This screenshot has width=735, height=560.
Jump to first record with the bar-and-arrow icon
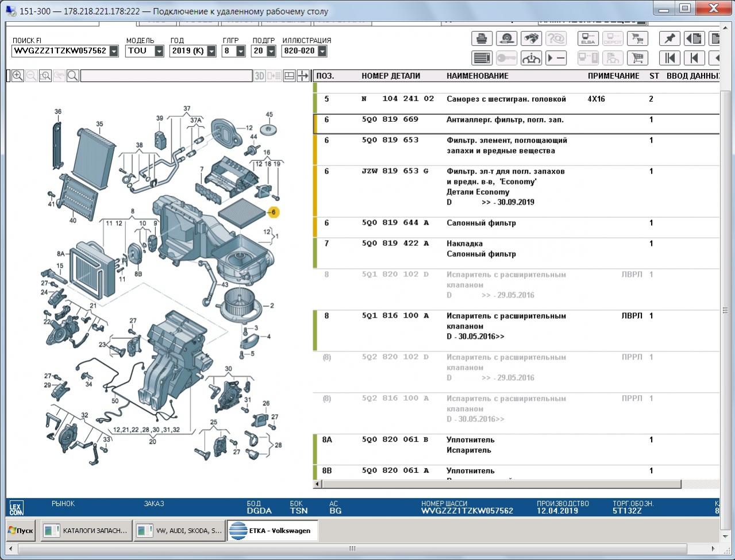669,58
